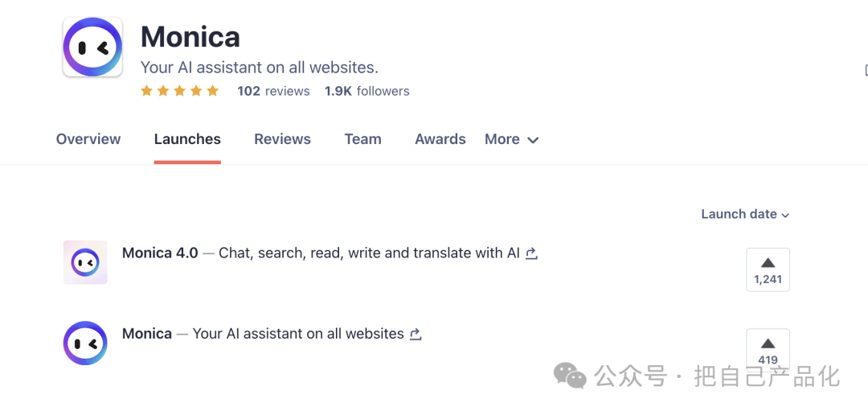Open the Monica launch title link
Viewport: 868px width, 411px height.
(147, 333)
